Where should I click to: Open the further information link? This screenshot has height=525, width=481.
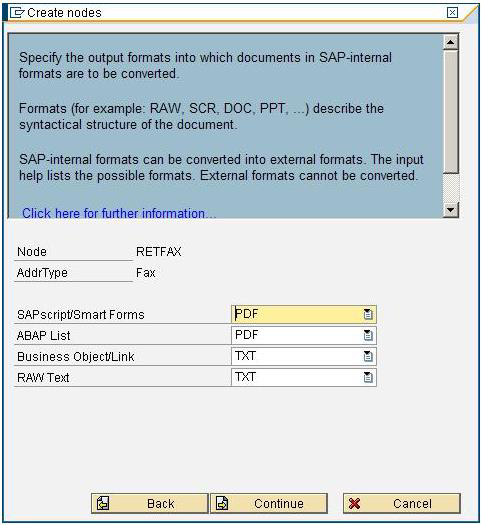pyautogui.click(x=119, y=213)
